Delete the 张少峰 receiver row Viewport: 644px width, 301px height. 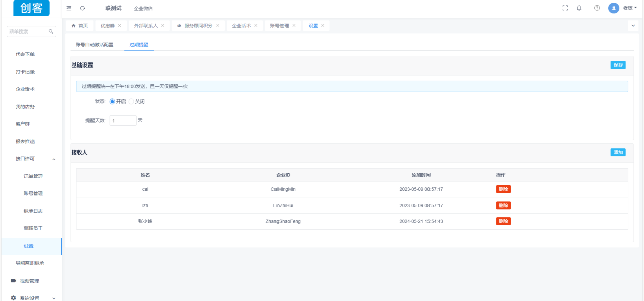tap(503, 221)
